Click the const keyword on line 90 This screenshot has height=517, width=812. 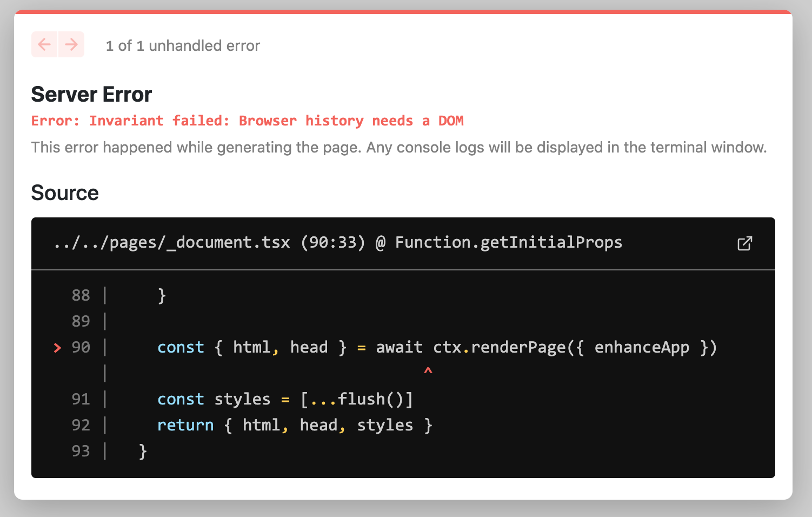pos(181,347)
